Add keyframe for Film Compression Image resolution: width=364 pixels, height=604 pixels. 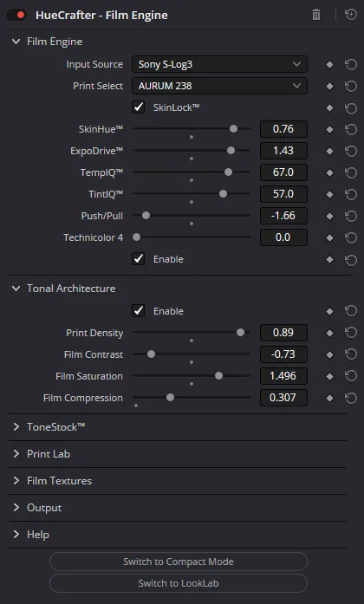[329, 398]
